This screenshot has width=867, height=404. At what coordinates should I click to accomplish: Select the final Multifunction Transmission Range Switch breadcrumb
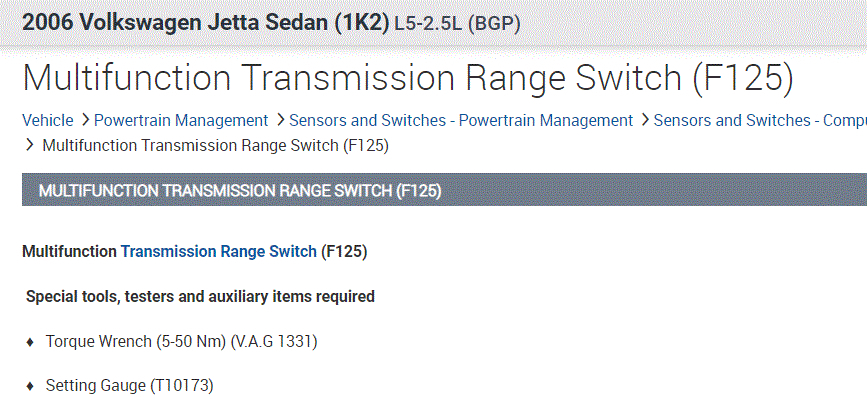coord(215,146)
